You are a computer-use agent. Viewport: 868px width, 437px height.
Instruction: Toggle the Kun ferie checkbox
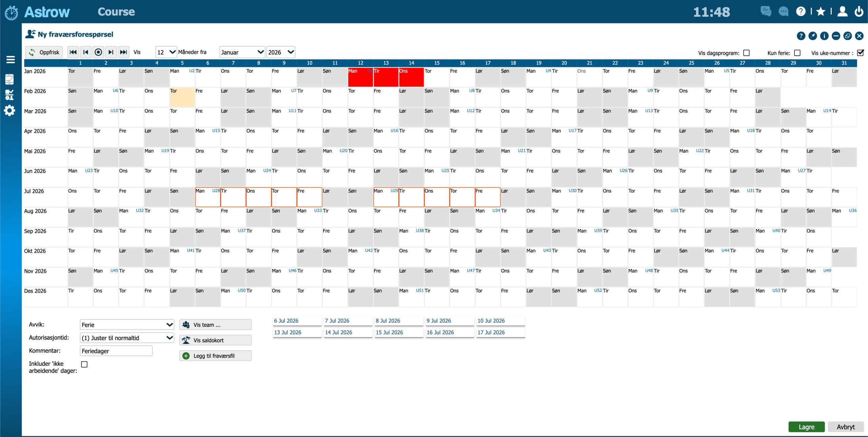[797, 53]
